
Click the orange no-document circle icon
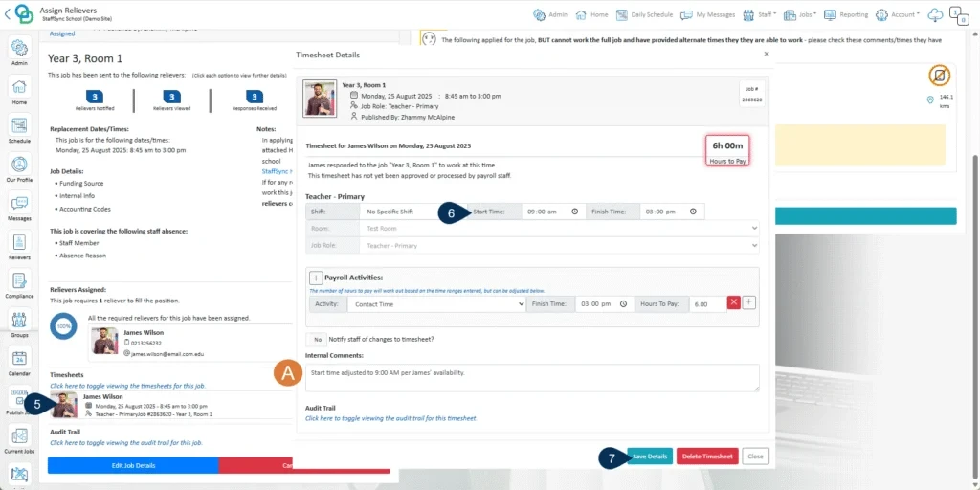point(939,76)
